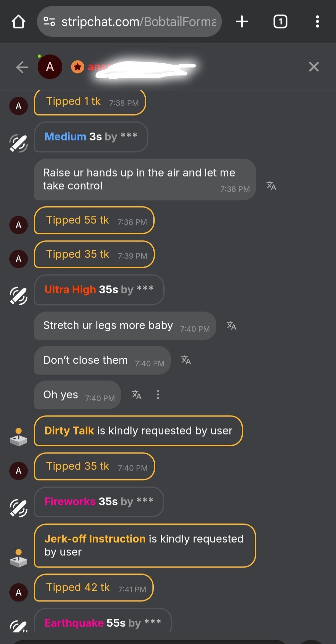Viewport: 336px width, 644px height.
Task: Close the private chat with X
Action: pos(314,67)
